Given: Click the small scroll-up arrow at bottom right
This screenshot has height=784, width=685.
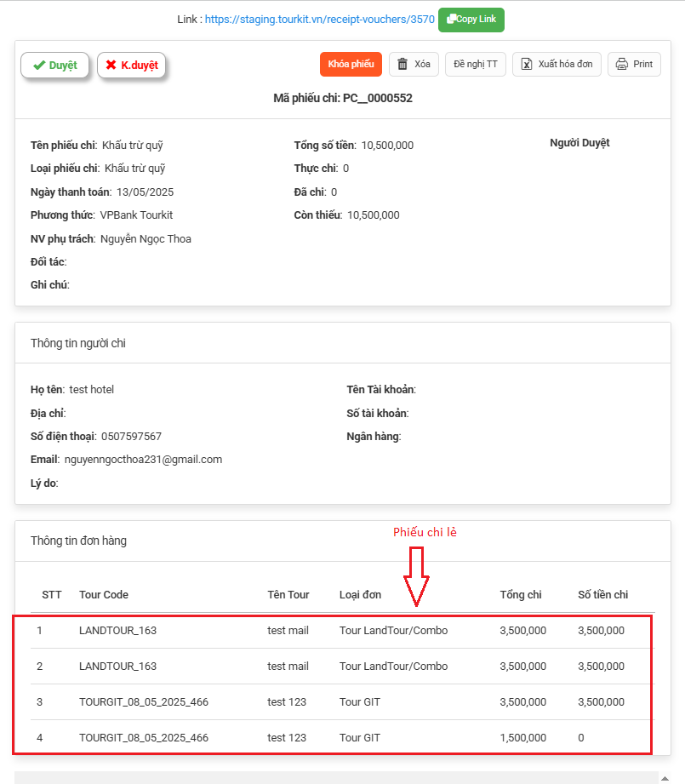Looking at the screenshot, I should [665, 778].
